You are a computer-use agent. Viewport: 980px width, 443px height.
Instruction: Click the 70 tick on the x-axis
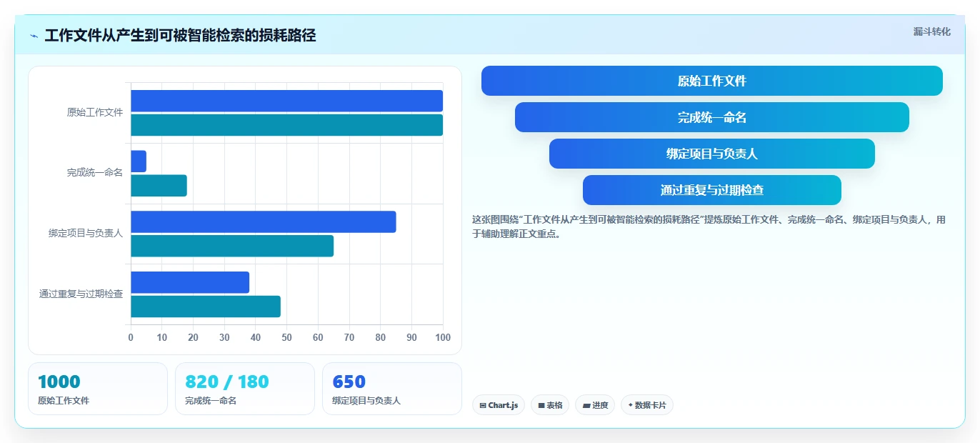click(349, 337)
